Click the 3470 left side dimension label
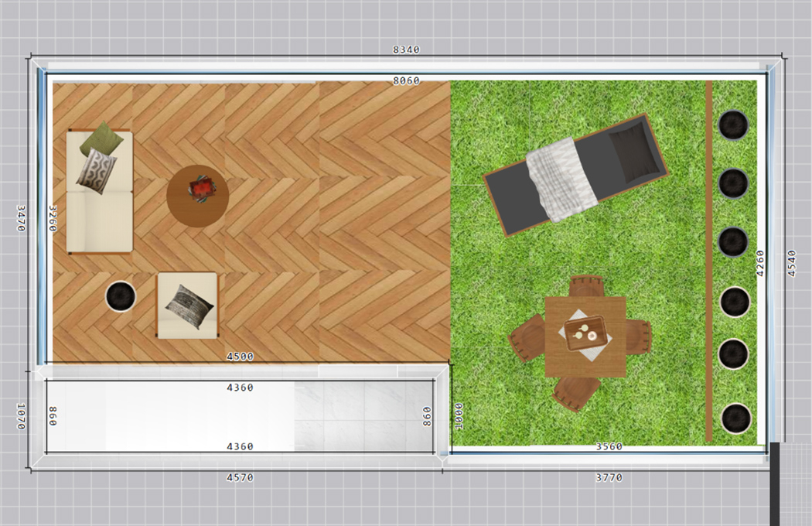Viewport: 812px width, 526px height. click(x=21, y=217)
